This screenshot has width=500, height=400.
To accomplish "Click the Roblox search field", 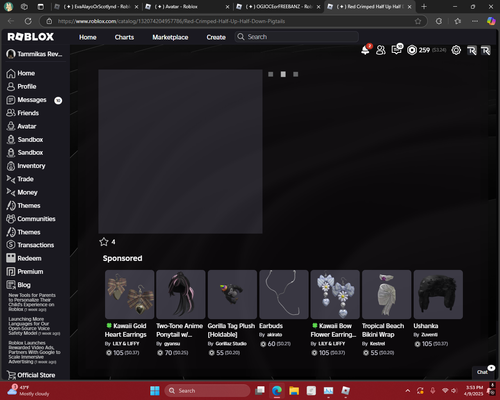I will point(297,37).
